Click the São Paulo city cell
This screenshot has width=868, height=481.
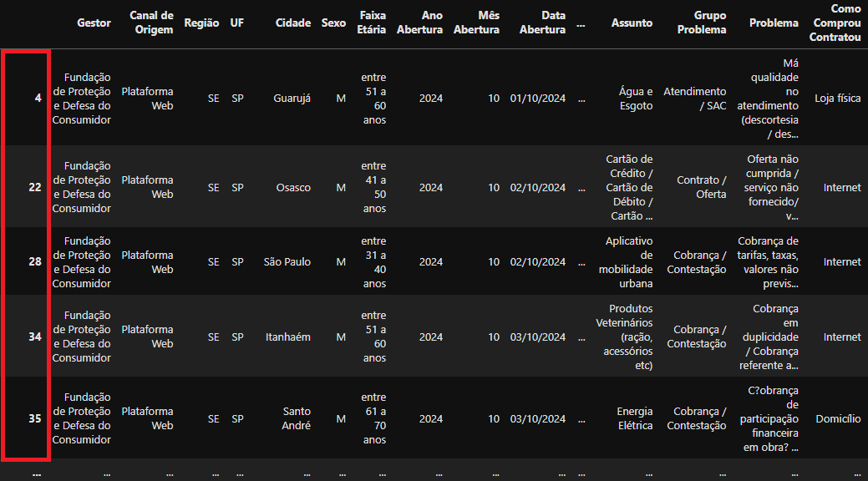tap(287, 261)
